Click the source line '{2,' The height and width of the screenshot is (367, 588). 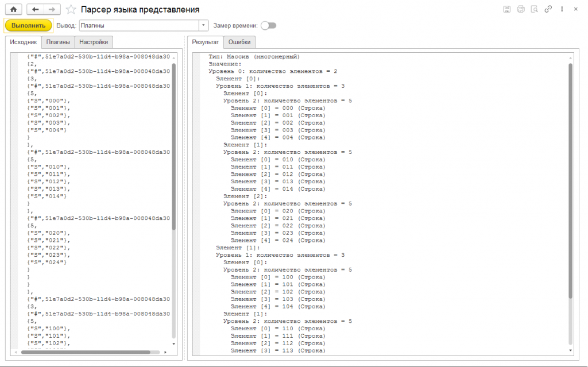click(x=32, y=64)
